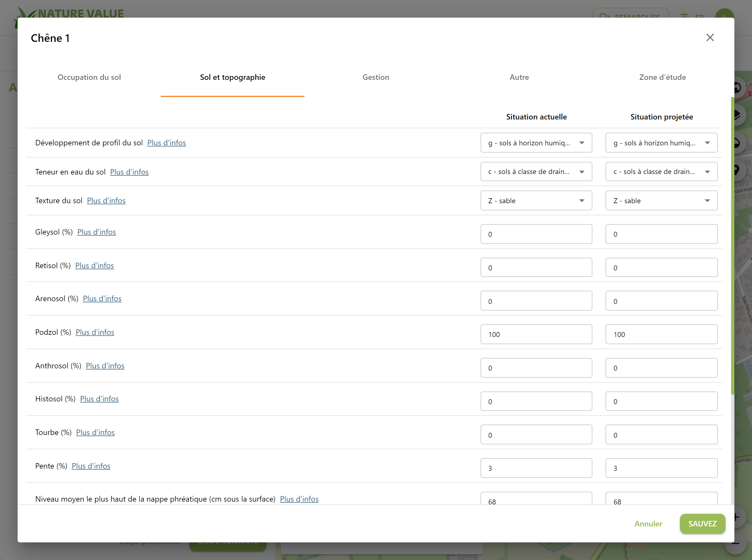
Task: Open Plus d'infos for Retisol
Action: click(95, 265)
